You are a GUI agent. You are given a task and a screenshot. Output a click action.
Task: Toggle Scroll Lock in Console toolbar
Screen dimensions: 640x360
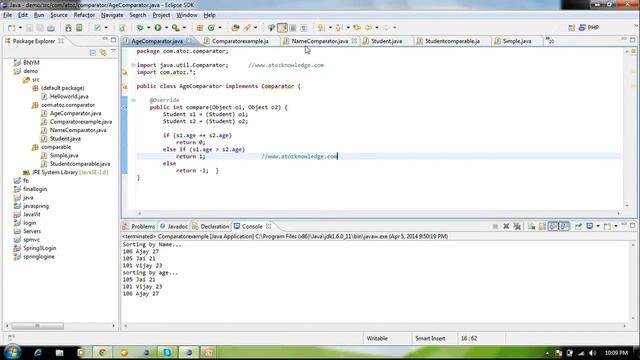pos(542,226)
